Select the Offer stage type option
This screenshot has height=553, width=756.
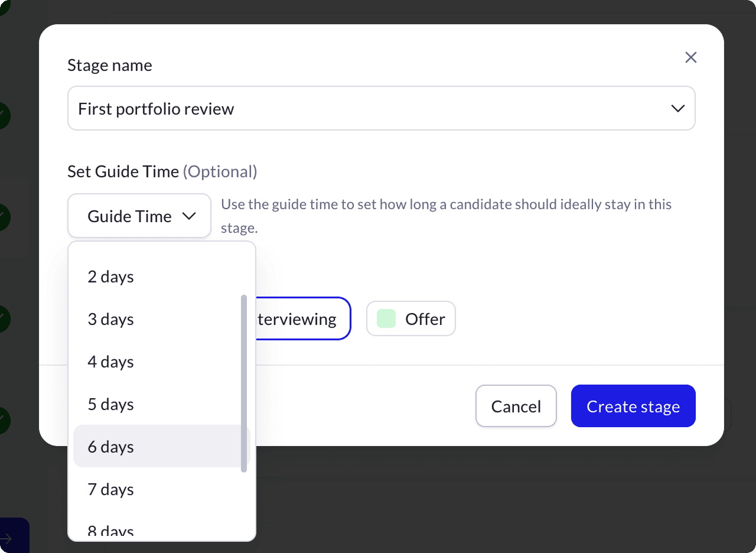coord(411,319)
